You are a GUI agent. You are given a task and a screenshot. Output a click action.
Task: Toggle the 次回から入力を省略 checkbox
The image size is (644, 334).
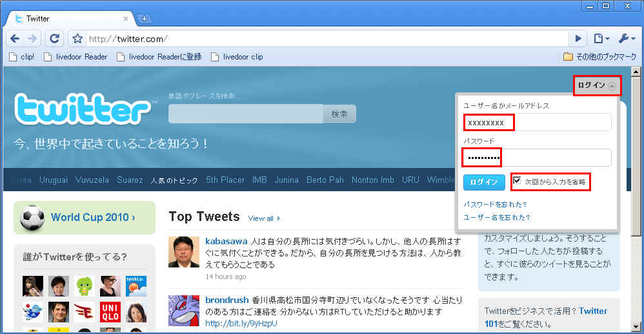pyautogui.click(x=517, y=182)
